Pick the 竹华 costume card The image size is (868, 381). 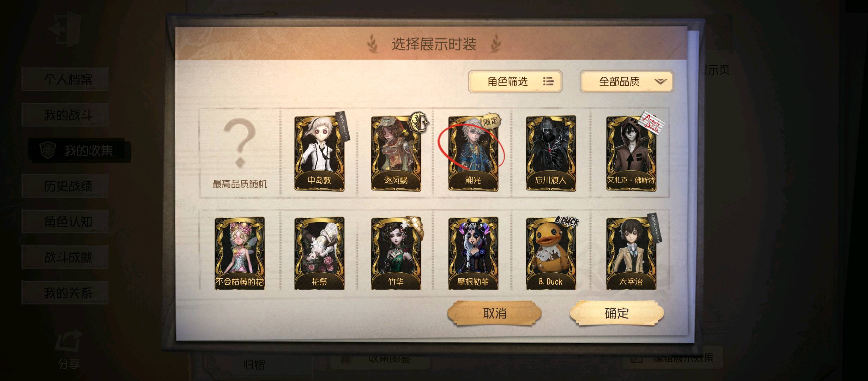point(396,253)
